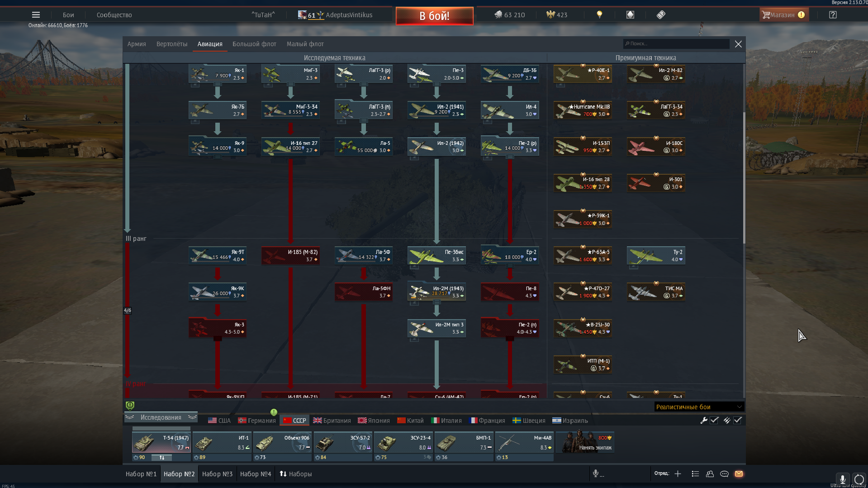The height and width of the screenshot is (488, 868).
Task: Click the ammo auto-refill stripes icon
Action: [726, 421]
